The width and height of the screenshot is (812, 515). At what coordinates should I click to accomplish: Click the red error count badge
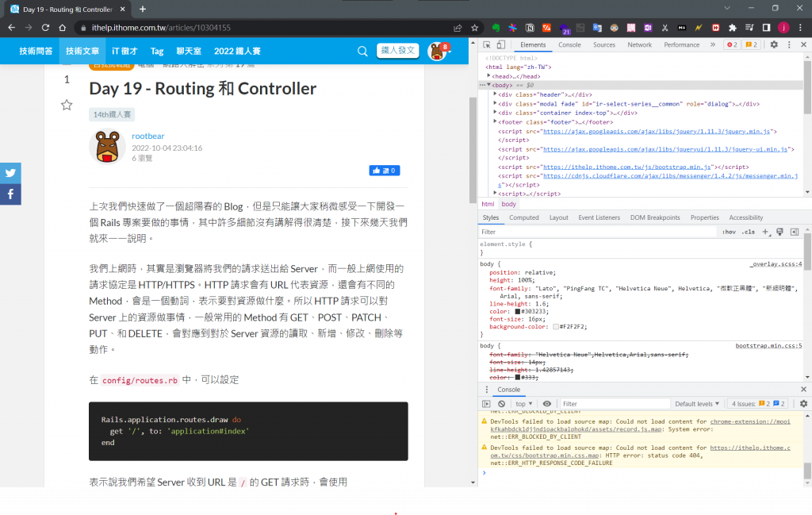(732, 45)
